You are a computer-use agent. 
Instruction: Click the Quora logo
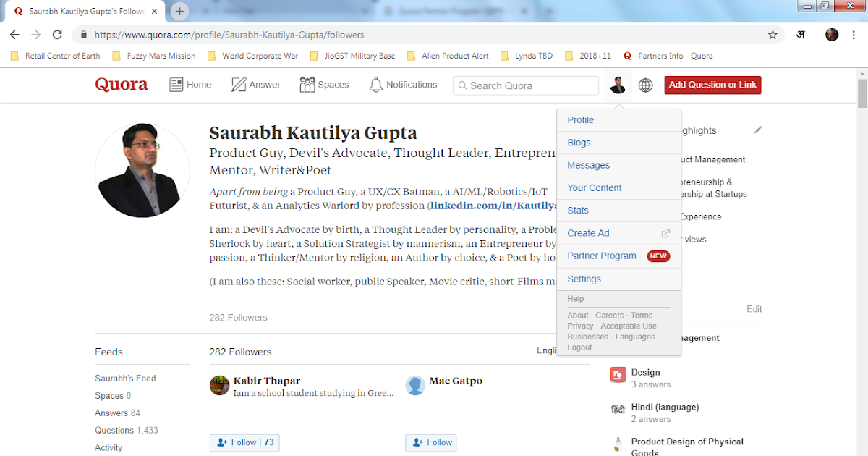pyautogui.click(x=122, y=85)
